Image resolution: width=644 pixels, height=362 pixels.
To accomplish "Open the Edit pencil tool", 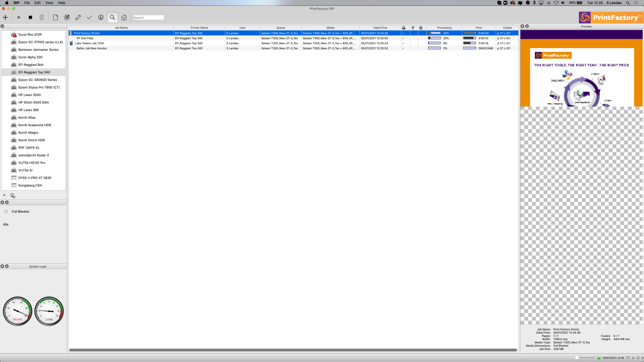I will click(78, 17).
